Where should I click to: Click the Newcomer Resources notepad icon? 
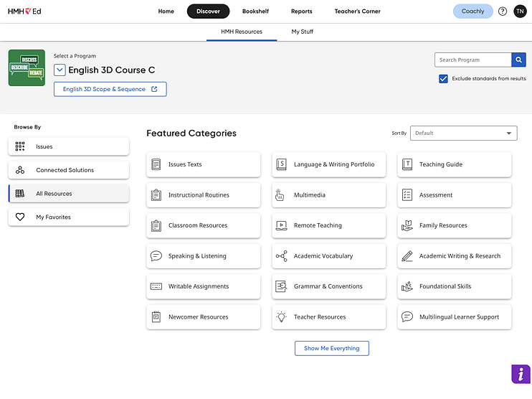pyautogui.click(x=156, y=316)
